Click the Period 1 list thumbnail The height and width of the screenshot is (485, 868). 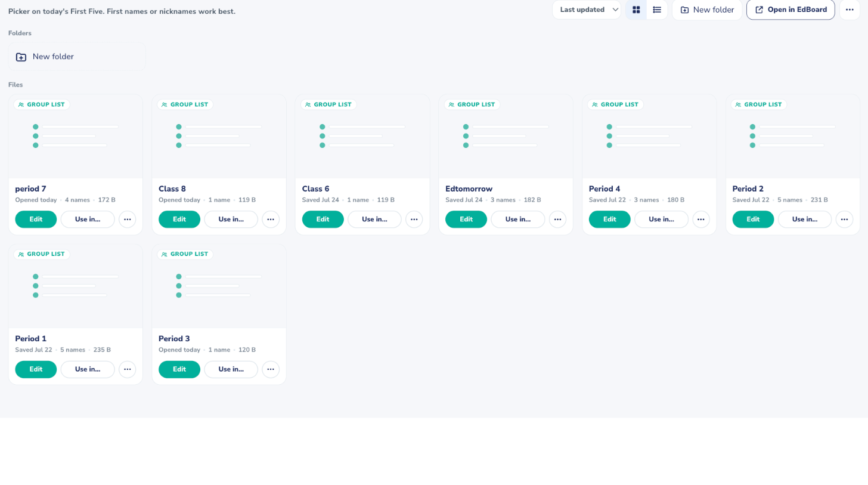[76, 286]
